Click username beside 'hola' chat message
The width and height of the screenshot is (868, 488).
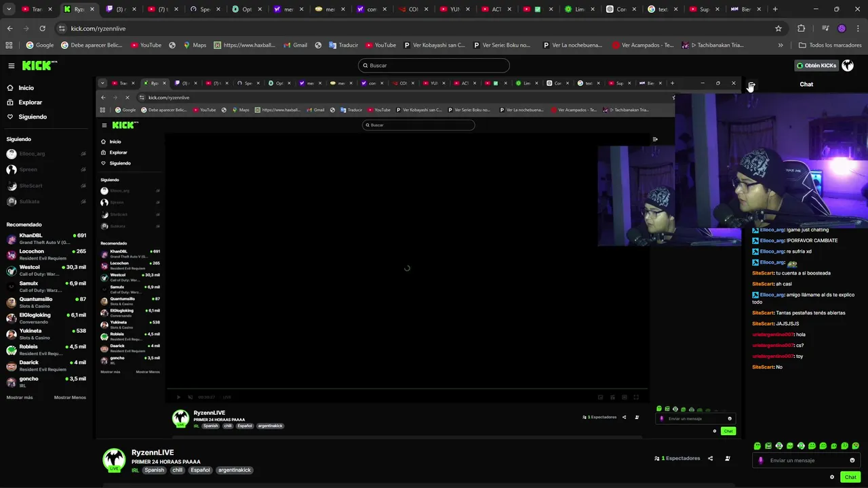[x=772, y=335]
